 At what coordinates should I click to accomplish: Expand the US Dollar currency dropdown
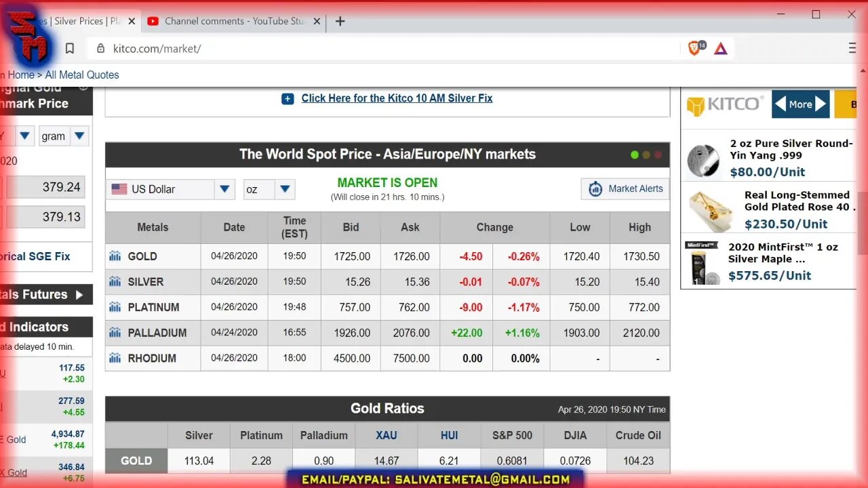tap(225, 189)
